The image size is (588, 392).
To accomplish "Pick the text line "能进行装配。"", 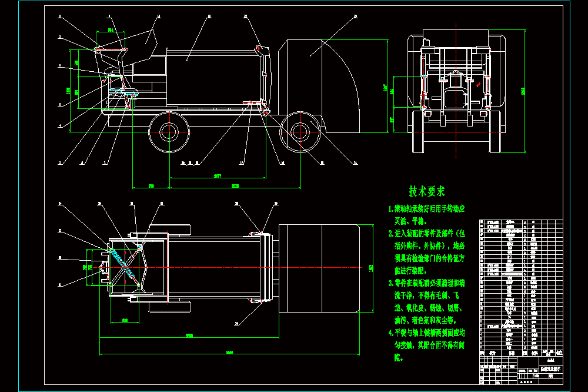I will click(410, 271).
